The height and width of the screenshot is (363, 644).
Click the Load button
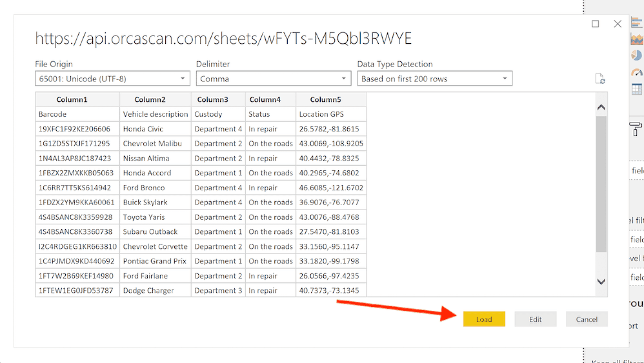(484, 319)
